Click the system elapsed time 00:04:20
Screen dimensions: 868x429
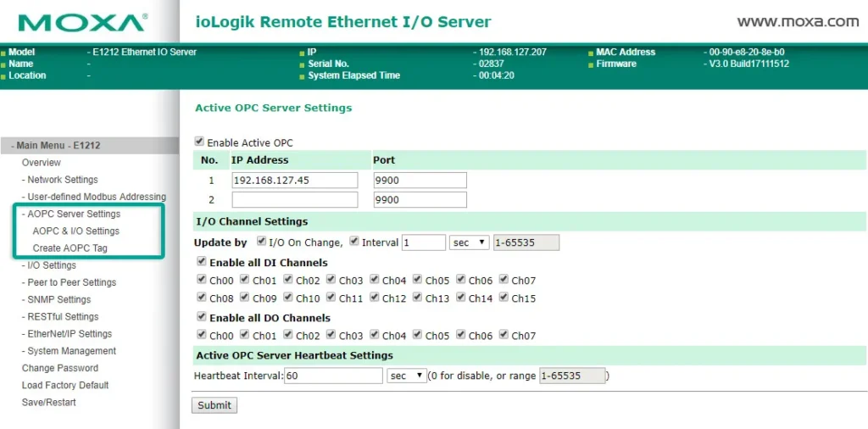coord(497,75)
